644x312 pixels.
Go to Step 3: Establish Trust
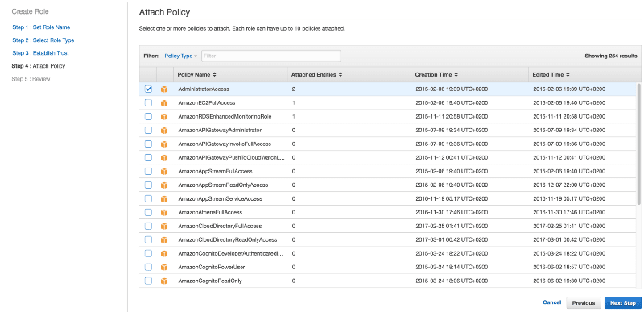[x=40, y=53]
